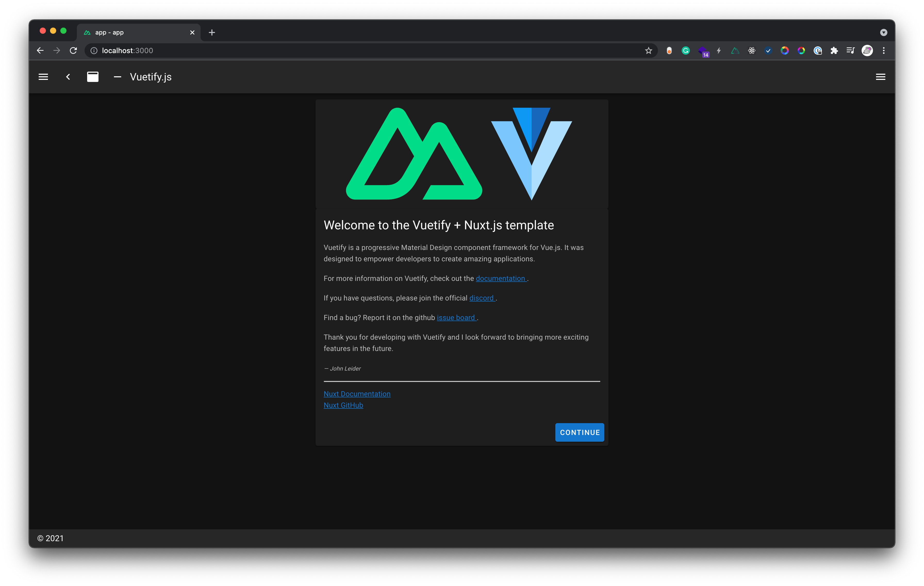Open a new tab with plus button
The height and width of the screenshot is (586, 924).
point(212,32)
